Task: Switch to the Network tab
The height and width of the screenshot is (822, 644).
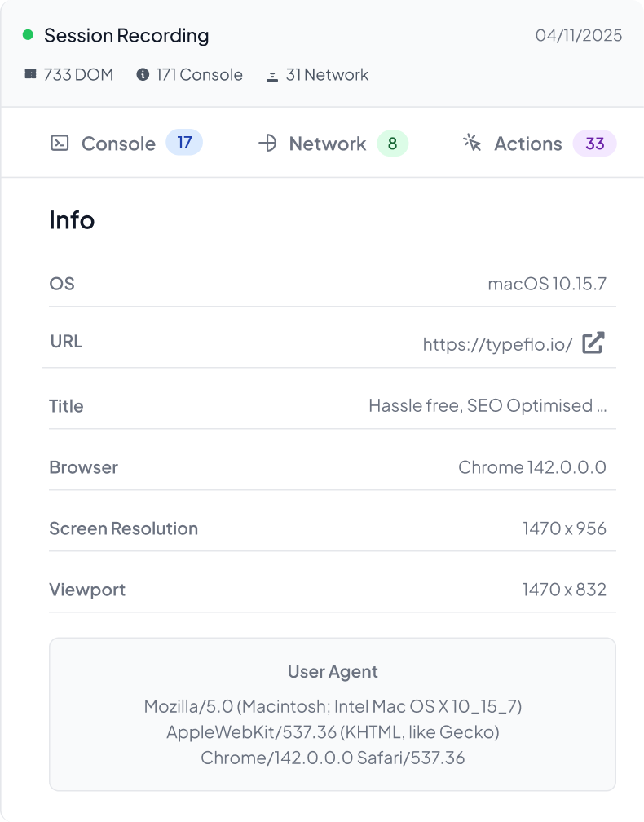Action: [x=327, y=144]
